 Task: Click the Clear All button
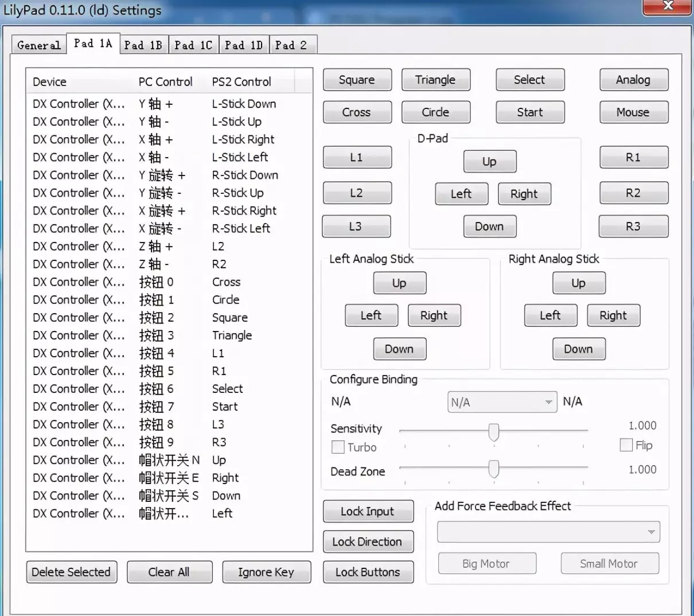coord(169,572)
